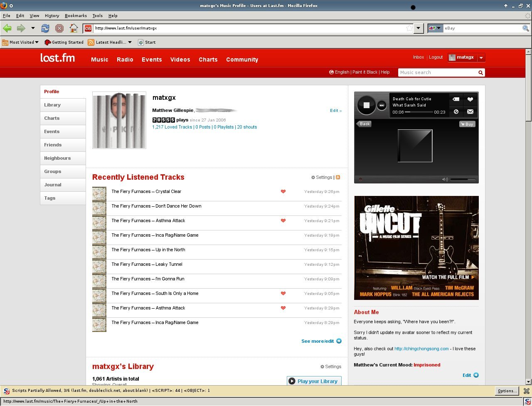
Task: Open the Inbox link
Action: coord(419,57)
